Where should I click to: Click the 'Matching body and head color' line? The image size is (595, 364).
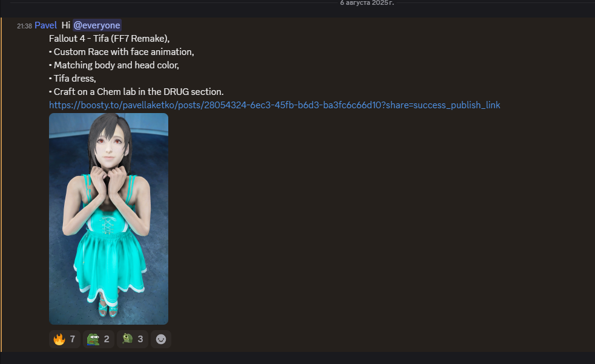(114, 65)
